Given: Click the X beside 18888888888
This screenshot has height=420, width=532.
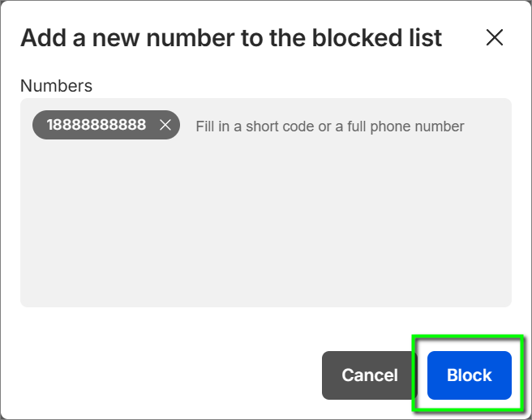Looking at the screenshot, I should click(165, 125).
